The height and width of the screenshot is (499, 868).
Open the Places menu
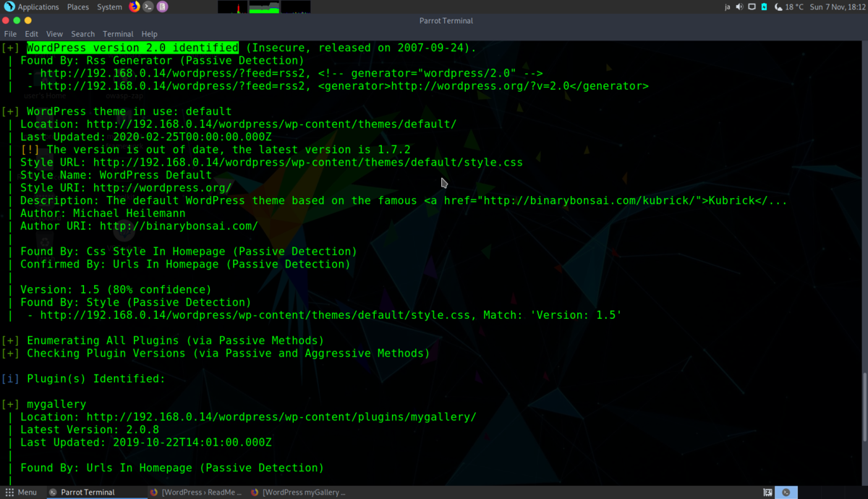78,7
